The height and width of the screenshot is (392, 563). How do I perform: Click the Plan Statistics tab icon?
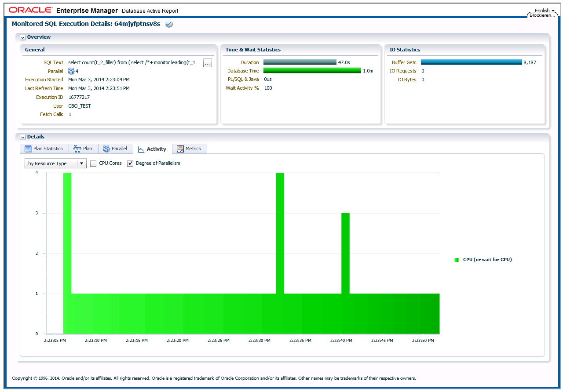click(28, 149)
